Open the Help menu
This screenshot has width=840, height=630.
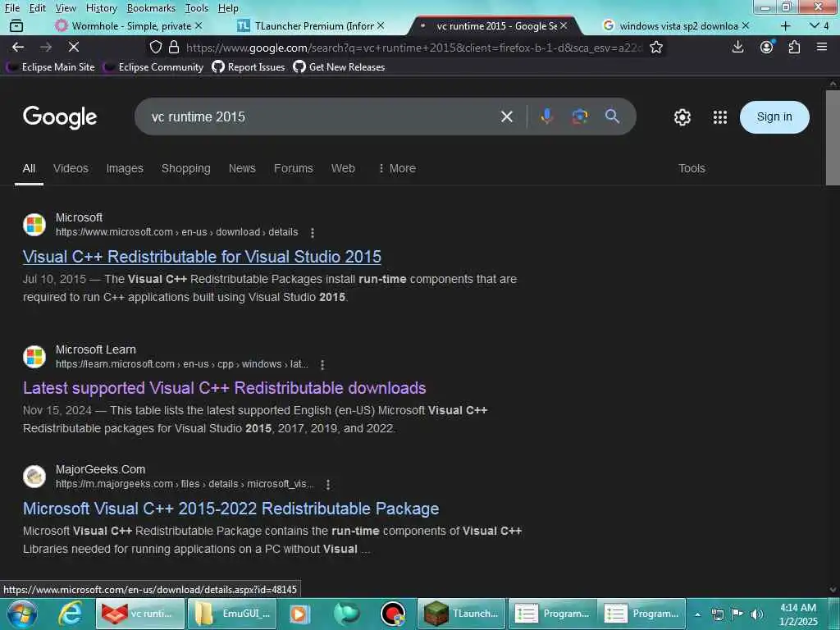pyautogui.click(x=228, y=8)
